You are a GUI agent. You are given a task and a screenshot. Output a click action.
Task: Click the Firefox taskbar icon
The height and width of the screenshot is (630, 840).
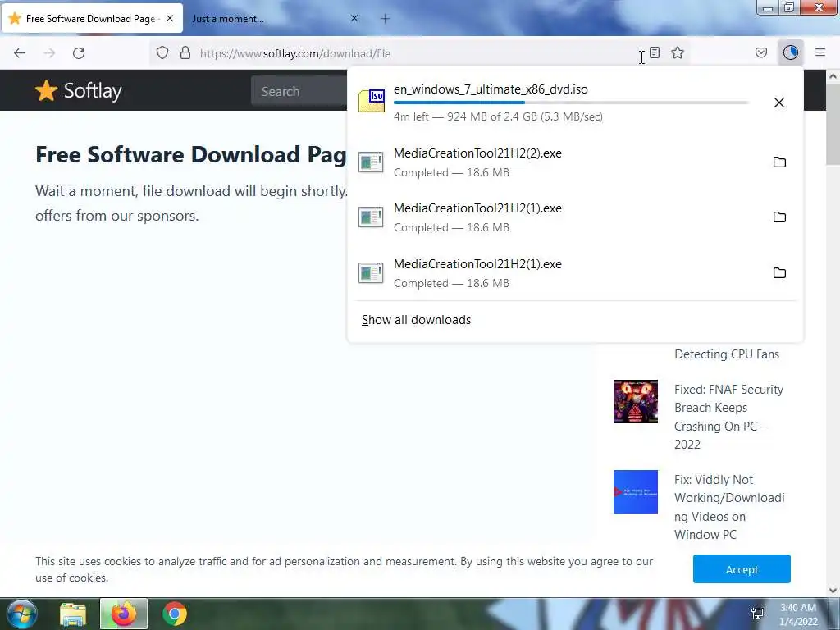click(x=124, y=614)
